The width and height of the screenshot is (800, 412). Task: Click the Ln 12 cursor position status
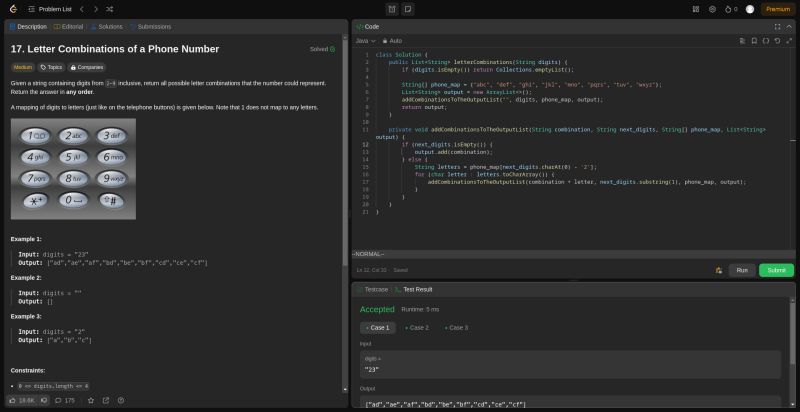[371, 270]
